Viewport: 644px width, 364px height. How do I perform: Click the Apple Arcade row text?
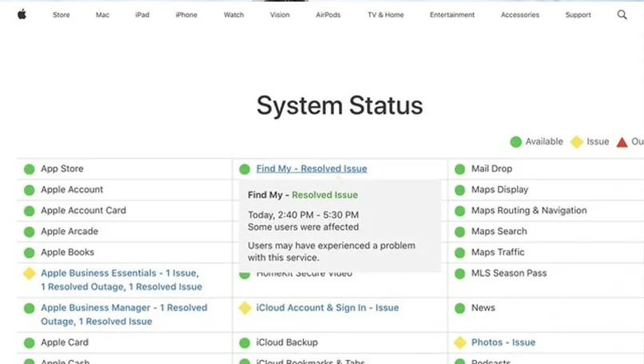click(70, 231)
